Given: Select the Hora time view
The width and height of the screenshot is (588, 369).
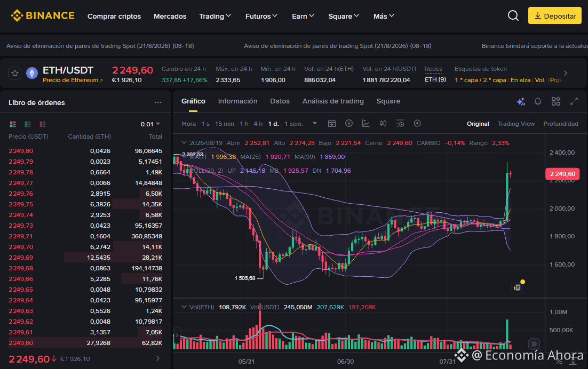Looking at the screenshot, I should (189, 124).
